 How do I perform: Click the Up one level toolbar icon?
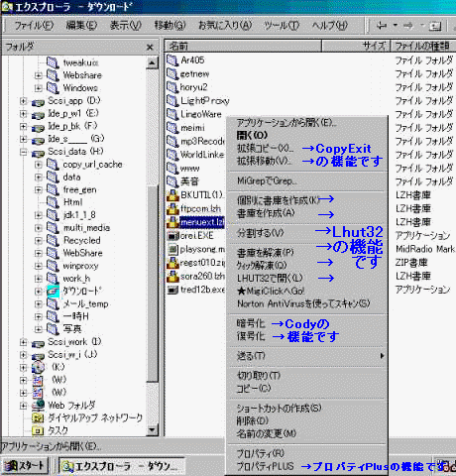click(435, 26)
